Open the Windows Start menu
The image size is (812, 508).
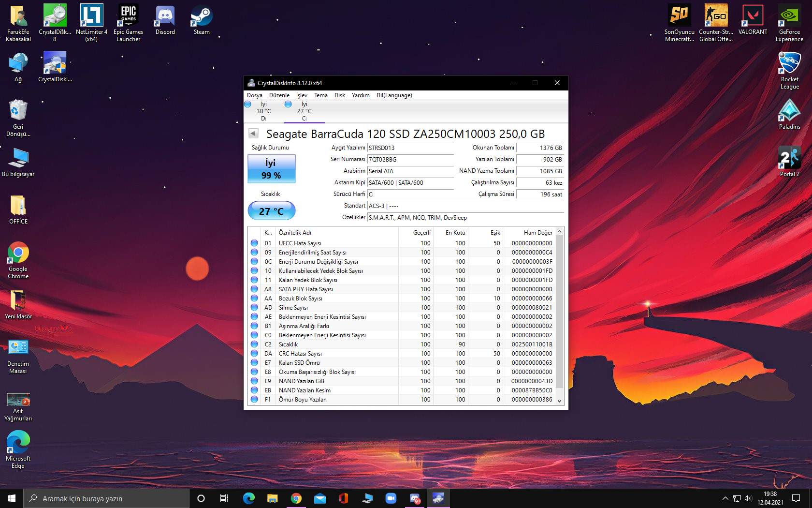(12, 498)
